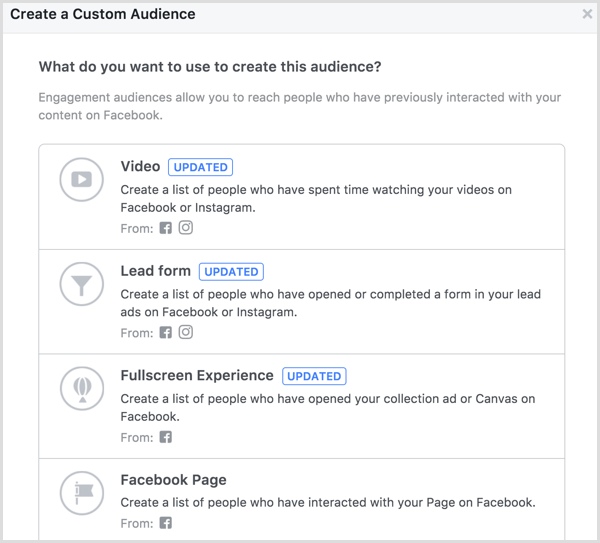
Task: Choose the Facebook Page option title
Action: 173,480
